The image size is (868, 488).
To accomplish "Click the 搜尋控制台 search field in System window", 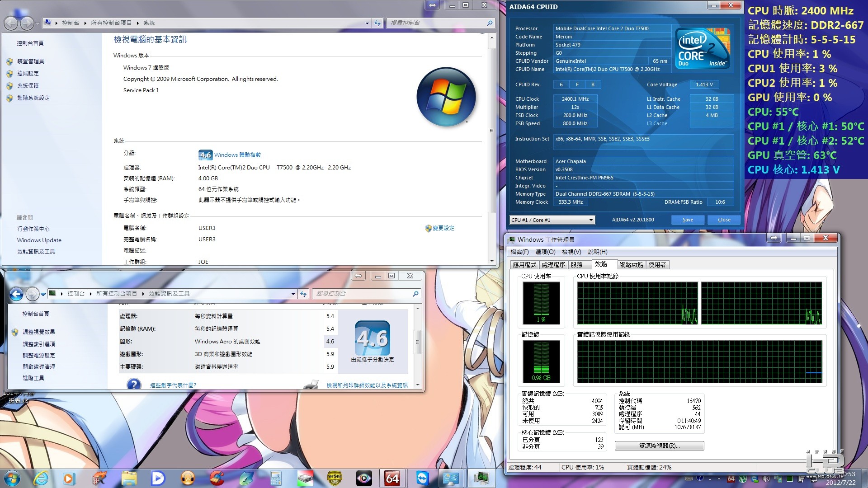I will click(436, 23).
